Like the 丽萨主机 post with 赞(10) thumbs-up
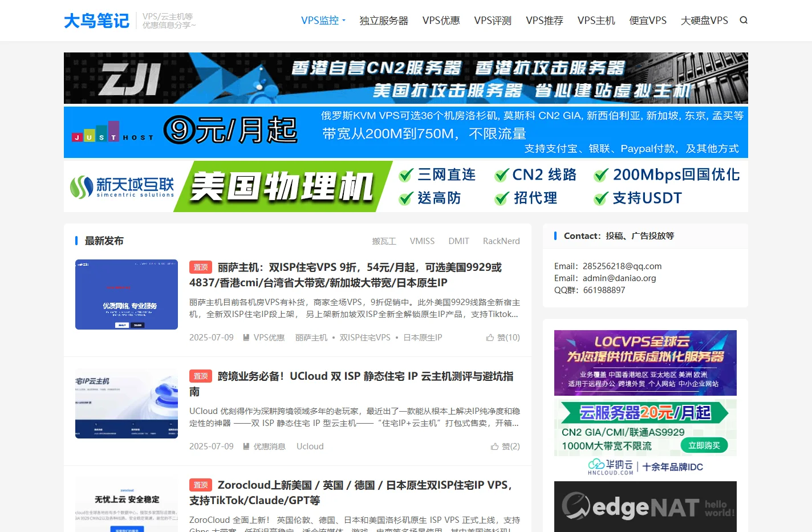 click(x=503, y=338)
